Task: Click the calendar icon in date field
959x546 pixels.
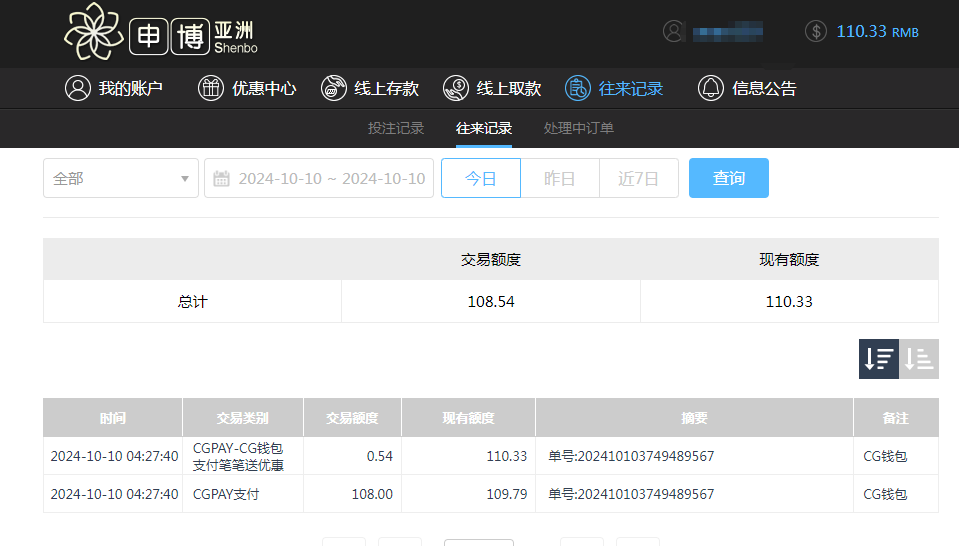Action: click(222, 179)
